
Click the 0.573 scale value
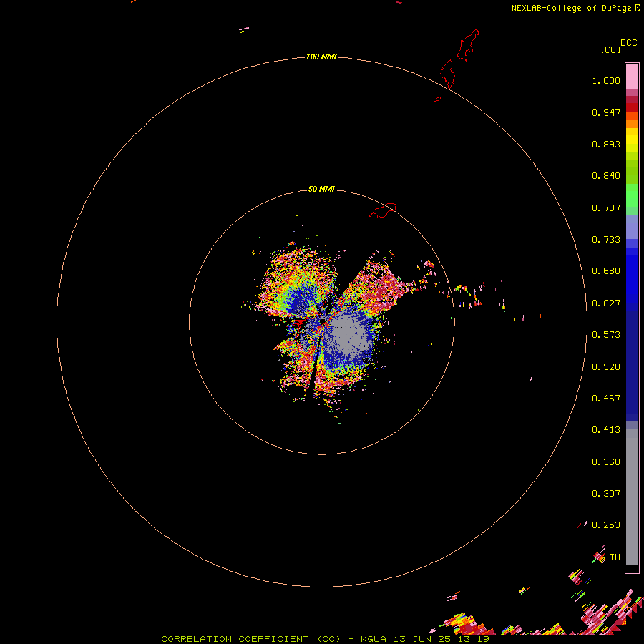(x=606, y=335)
